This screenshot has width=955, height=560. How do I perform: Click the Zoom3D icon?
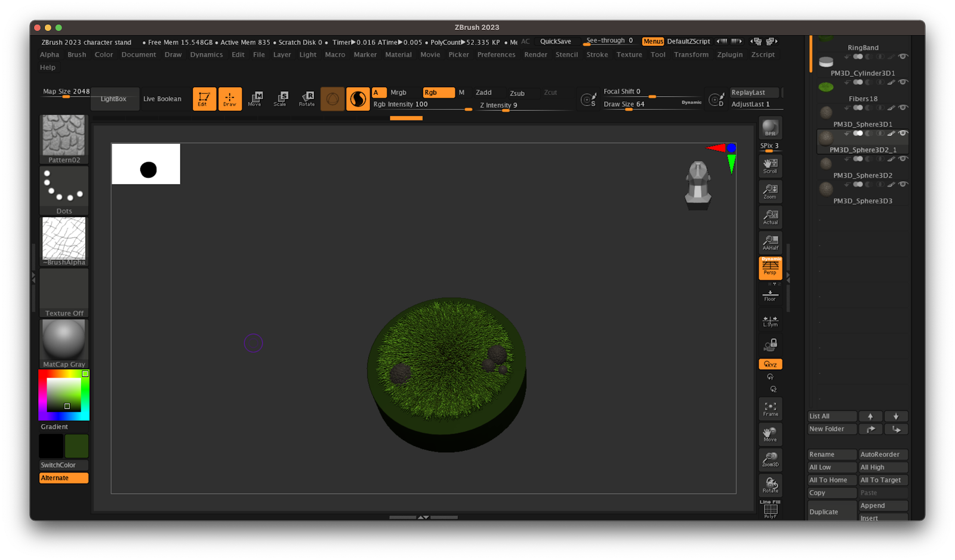770,460
